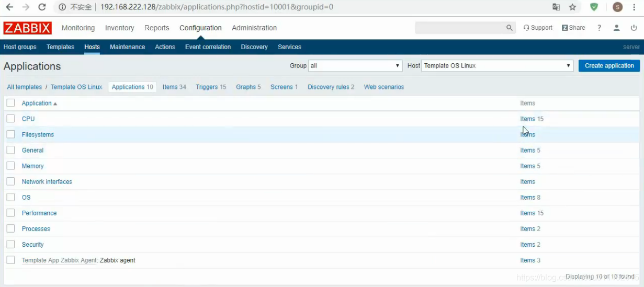
Task: Open Template App Zabbix Agent link
Action: coord(60,260)
